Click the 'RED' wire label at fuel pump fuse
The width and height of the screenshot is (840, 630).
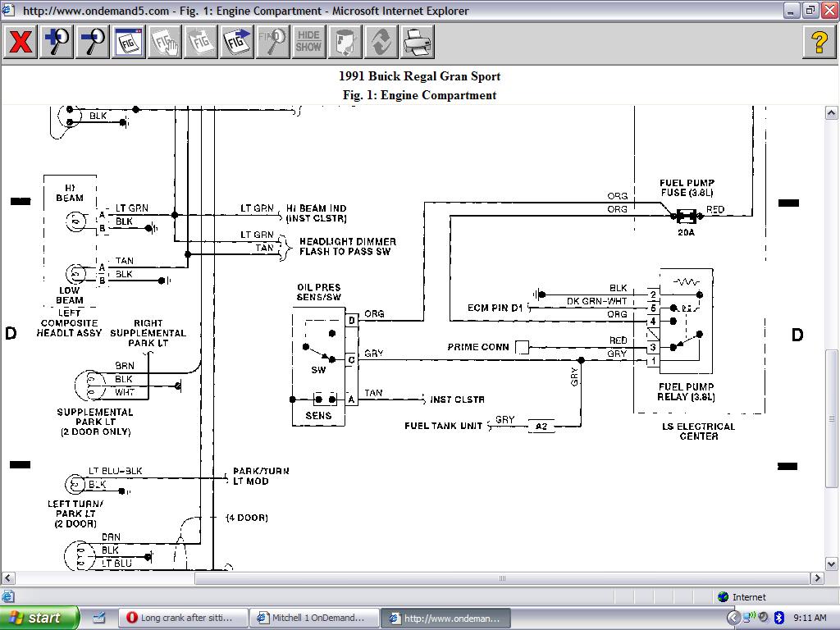[715, 209]
